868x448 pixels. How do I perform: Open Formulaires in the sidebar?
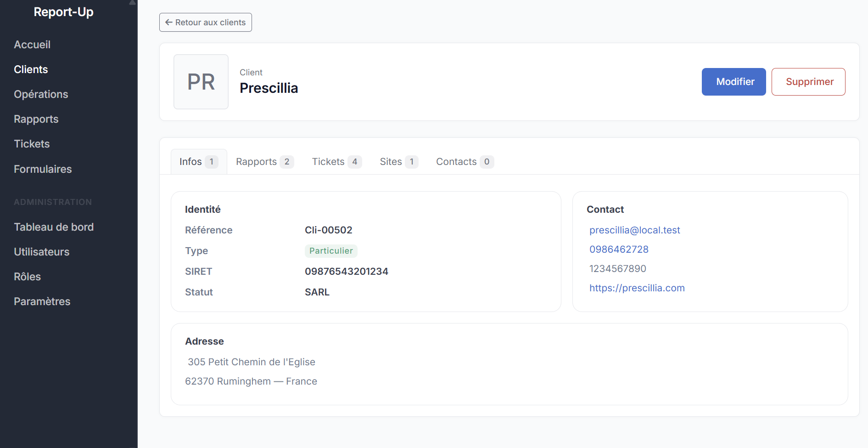43,169
